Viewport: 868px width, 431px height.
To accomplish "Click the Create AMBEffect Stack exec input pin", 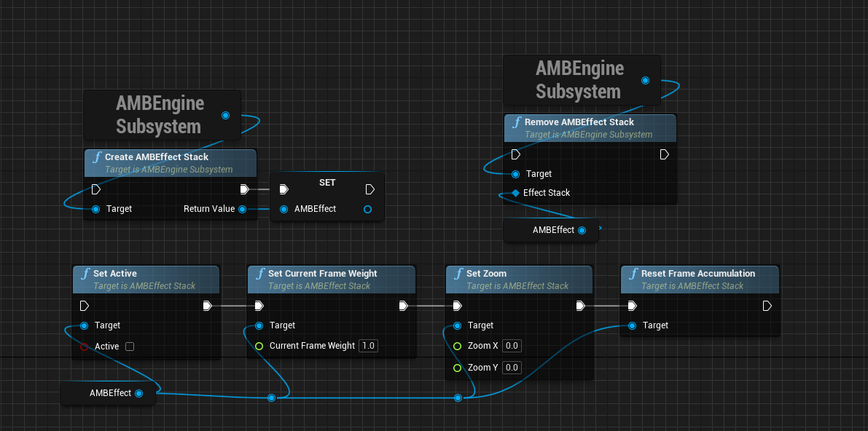I will [95, 190].
